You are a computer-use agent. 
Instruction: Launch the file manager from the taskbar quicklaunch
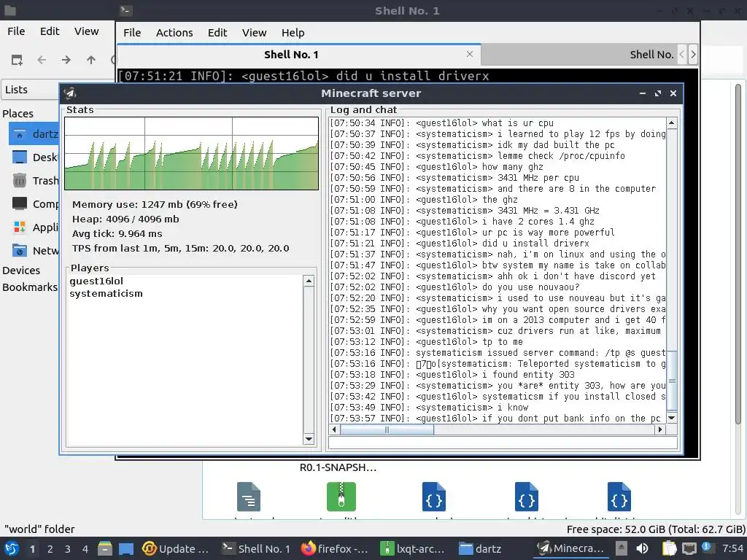tap(105, 548)
